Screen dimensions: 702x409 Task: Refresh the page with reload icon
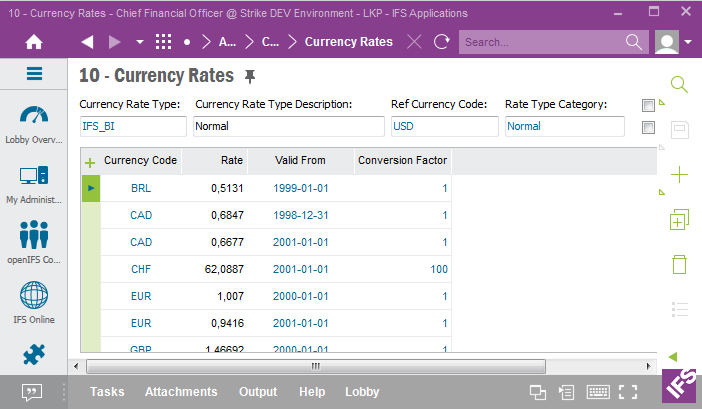point(442,42)
